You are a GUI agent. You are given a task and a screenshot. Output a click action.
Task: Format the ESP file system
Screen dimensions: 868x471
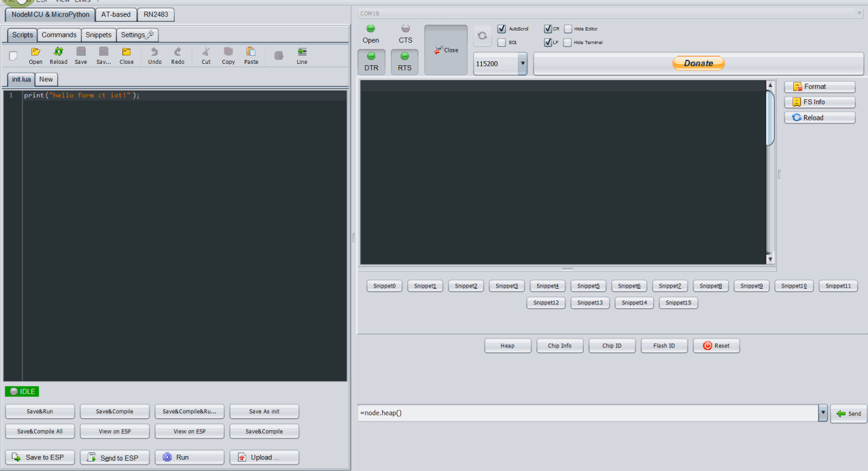point(820,86)
